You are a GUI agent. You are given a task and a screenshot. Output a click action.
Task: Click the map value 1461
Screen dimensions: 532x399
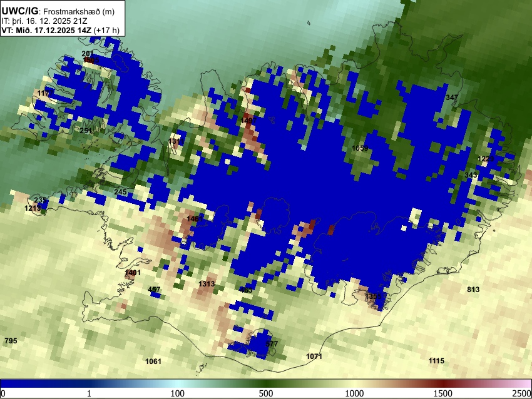[x=195, y=219]
